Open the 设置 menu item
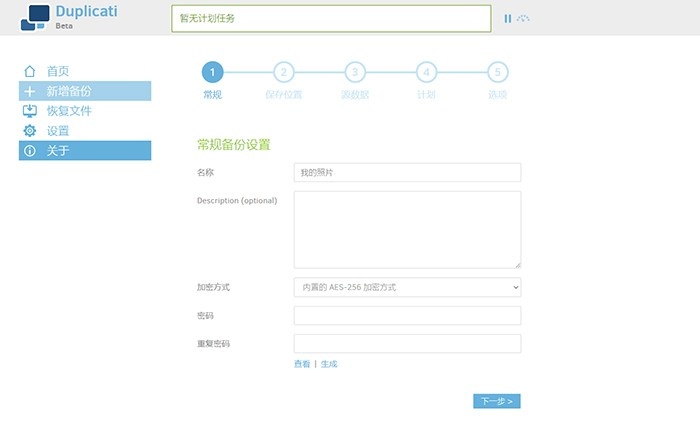The image size is (700, 432). 85,131
